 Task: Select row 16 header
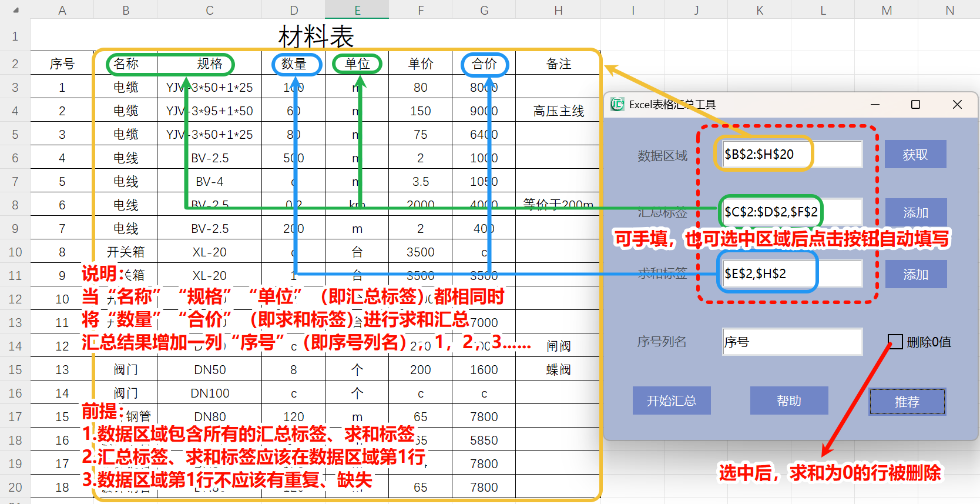[15, 393]
